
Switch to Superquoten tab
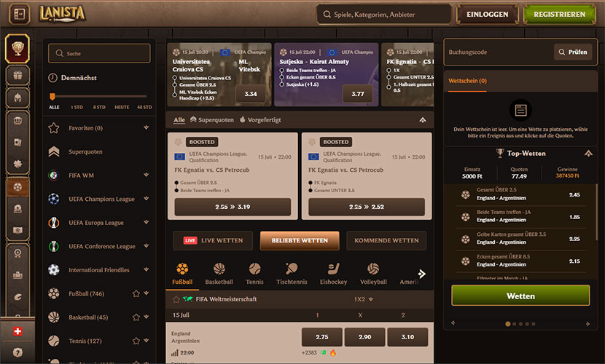212,120
